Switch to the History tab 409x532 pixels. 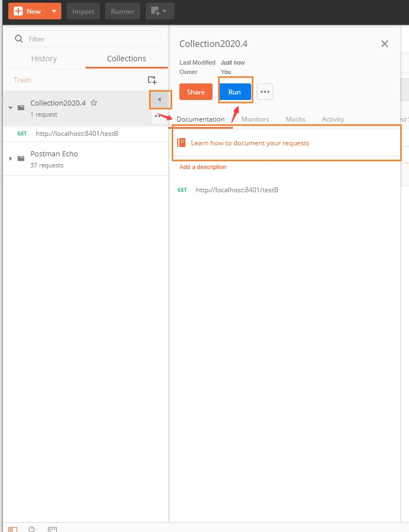tap(44, 59)
